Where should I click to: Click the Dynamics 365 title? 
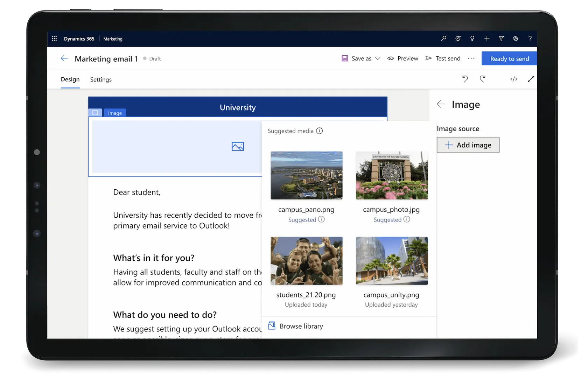79,38
